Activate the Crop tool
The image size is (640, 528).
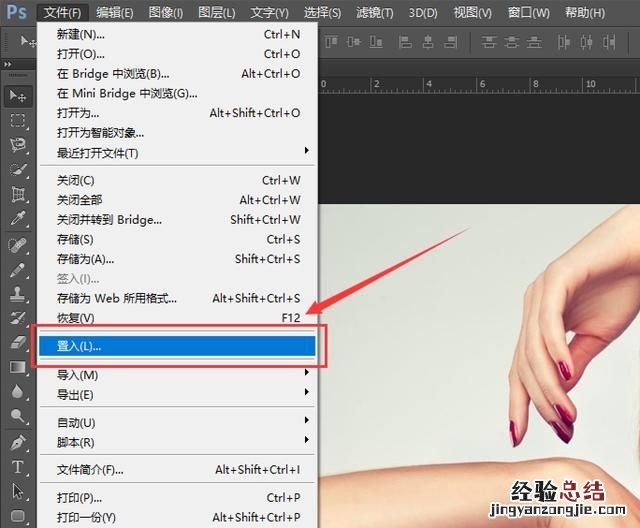tap(18, 194)
